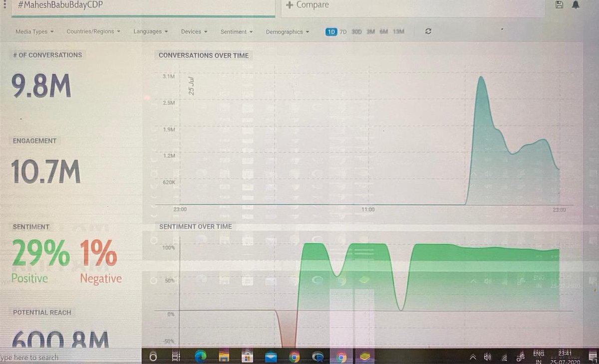Click the plus icon next to Compare

click(x=290, y=5)
